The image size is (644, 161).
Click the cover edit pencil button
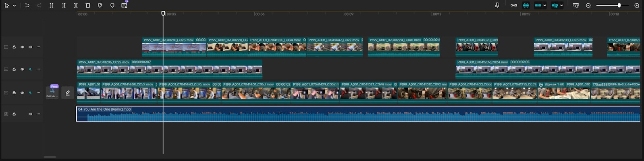(68, 93)
